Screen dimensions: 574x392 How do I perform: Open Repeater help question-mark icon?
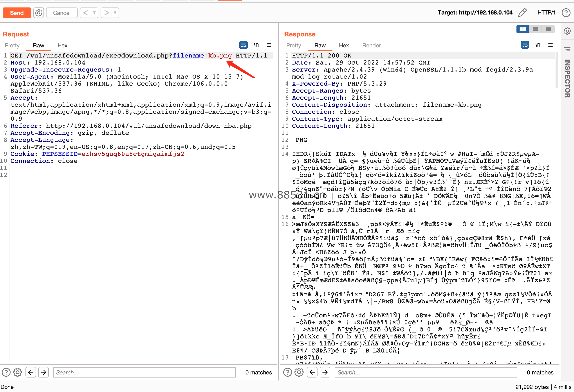point(566,13)
